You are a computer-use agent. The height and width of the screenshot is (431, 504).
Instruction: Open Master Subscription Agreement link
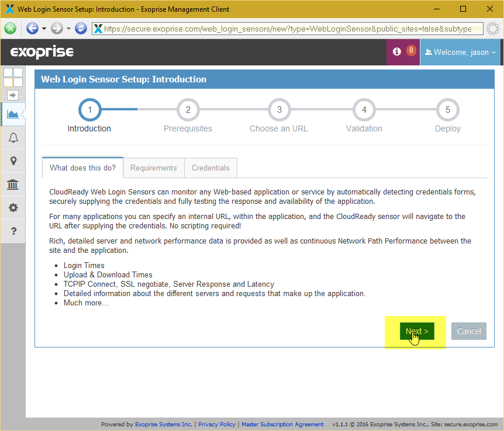282,424
